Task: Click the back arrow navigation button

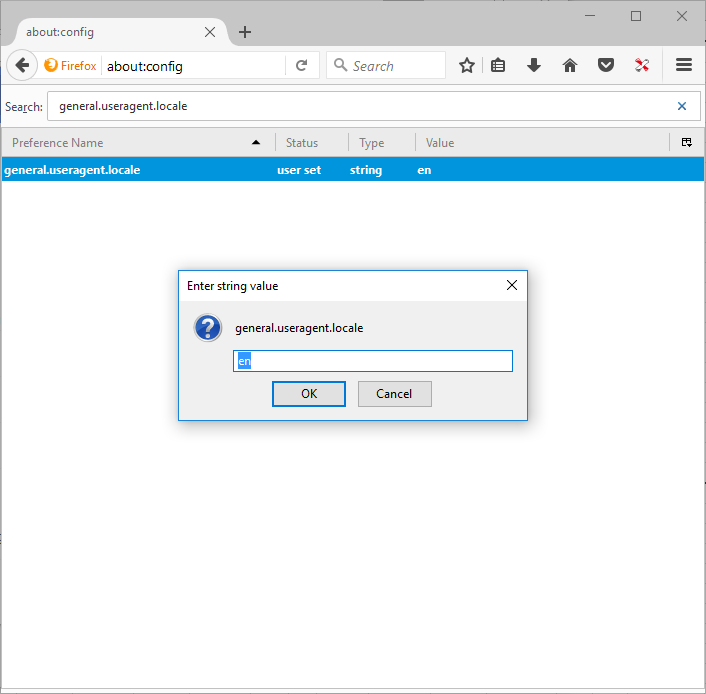Action: pyautogui.click(x=22, y=66)
